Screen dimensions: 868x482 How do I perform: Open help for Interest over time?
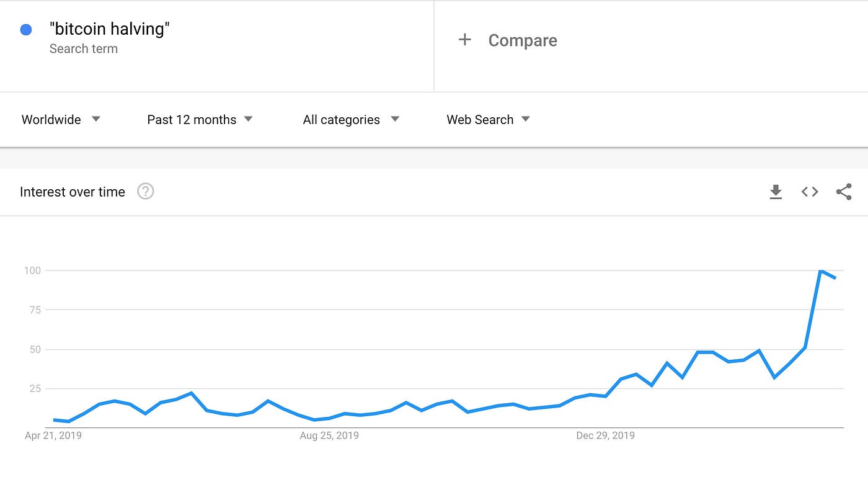click(x=146, y=191)
